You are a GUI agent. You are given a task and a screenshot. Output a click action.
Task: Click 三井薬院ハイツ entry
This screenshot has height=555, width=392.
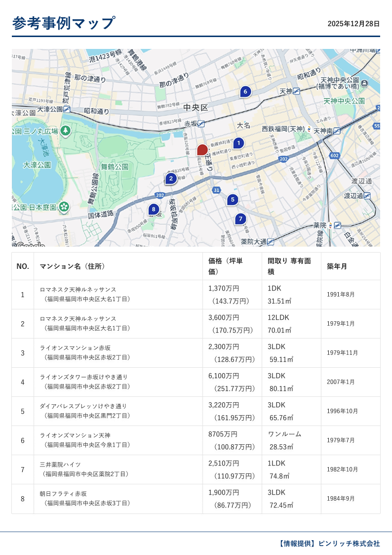coord(60,465)
